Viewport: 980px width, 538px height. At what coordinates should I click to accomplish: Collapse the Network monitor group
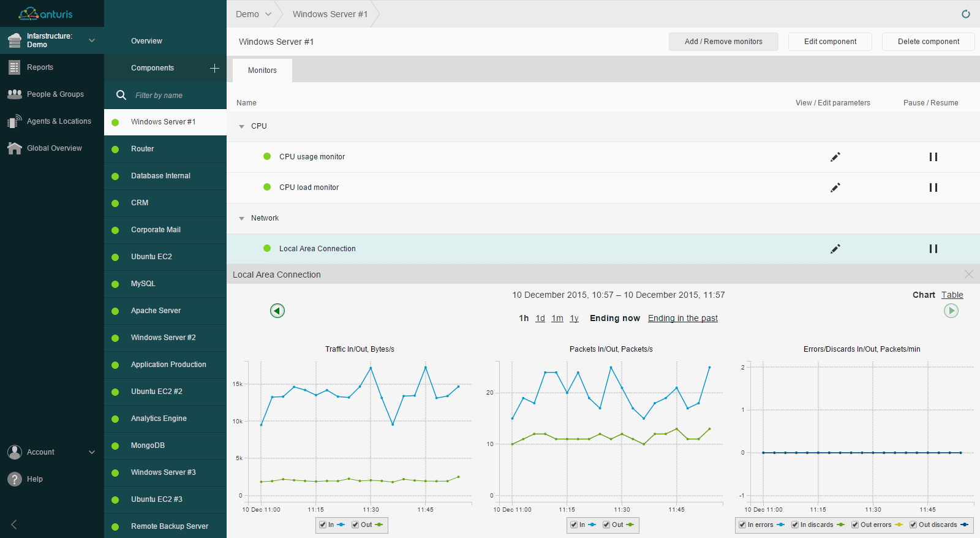click(242, 218)
